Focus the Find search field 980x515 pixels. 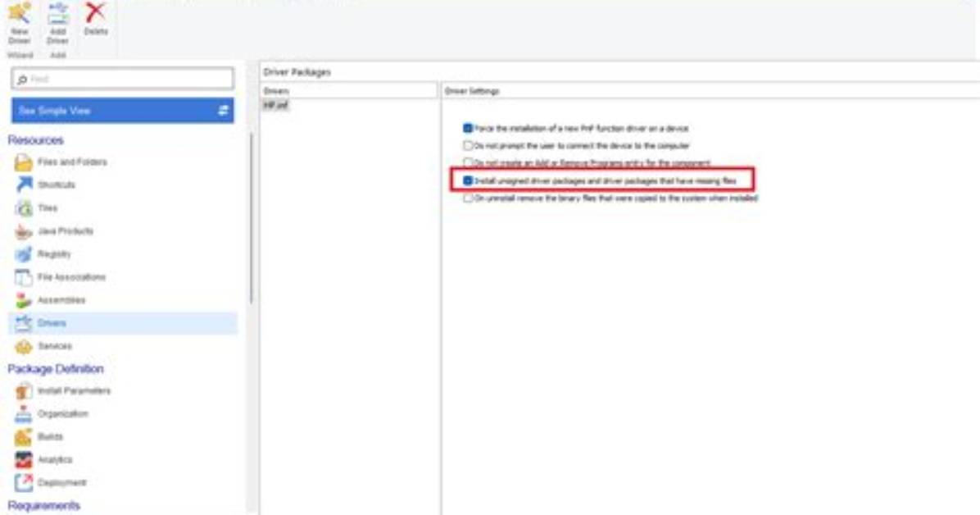123,79
